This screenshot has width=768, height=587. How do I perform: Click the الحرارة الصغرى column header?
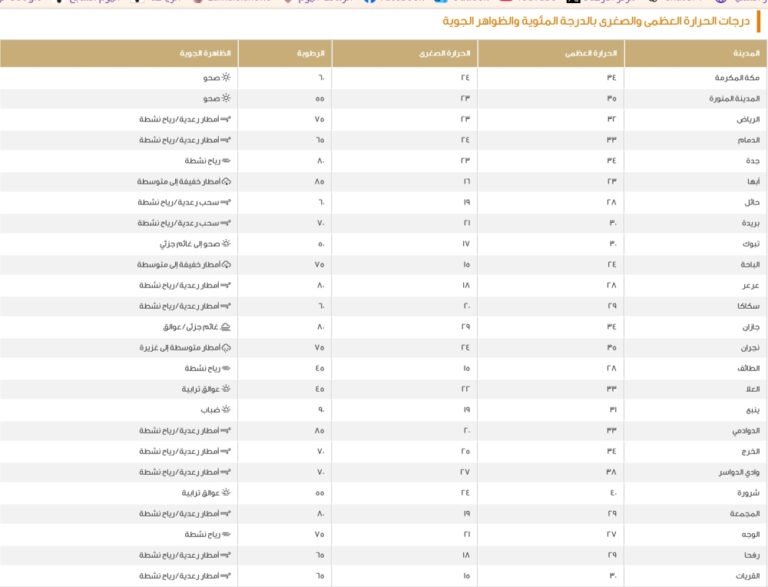click(405, 53)
